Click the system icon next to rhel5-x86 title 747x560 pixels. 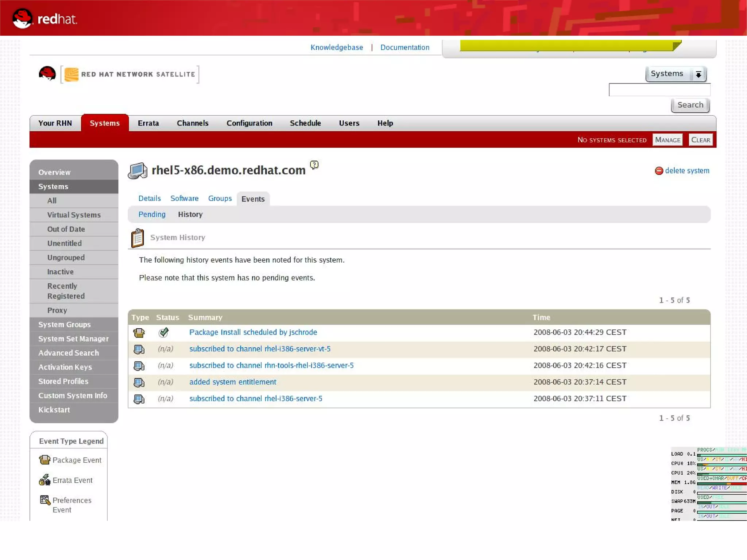(x=138, y=170)
